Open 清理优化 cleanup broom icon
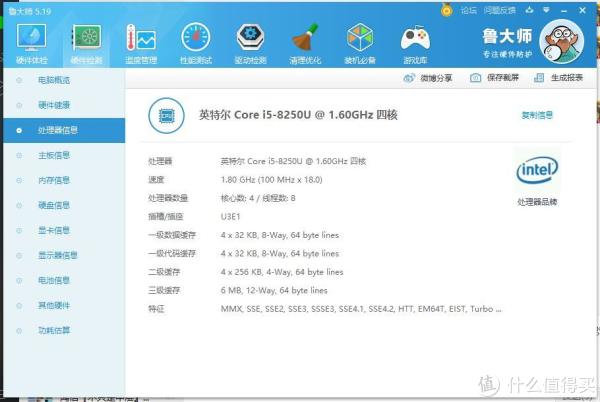This screenshot has width=600, height=402. (305, 43)
